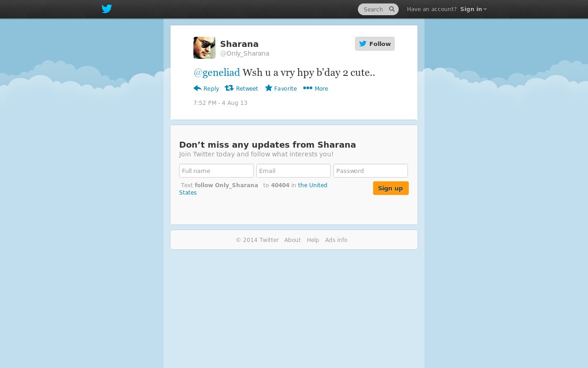This screenshot has width=588, height=368.
Task: Open the About footer link
Action: [x=293, y=240]
